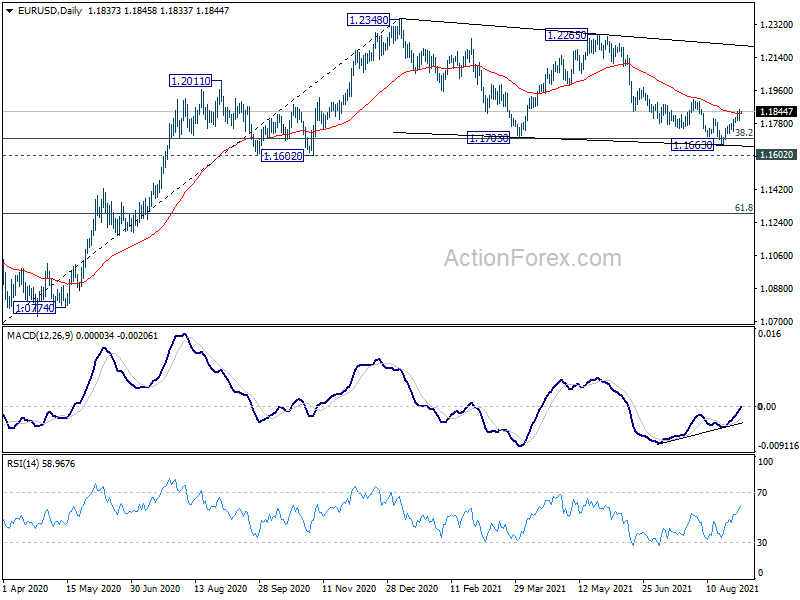Screen dimensions: 800x600
Task: Click the RSI 30 level label
Action: [762, 542]
